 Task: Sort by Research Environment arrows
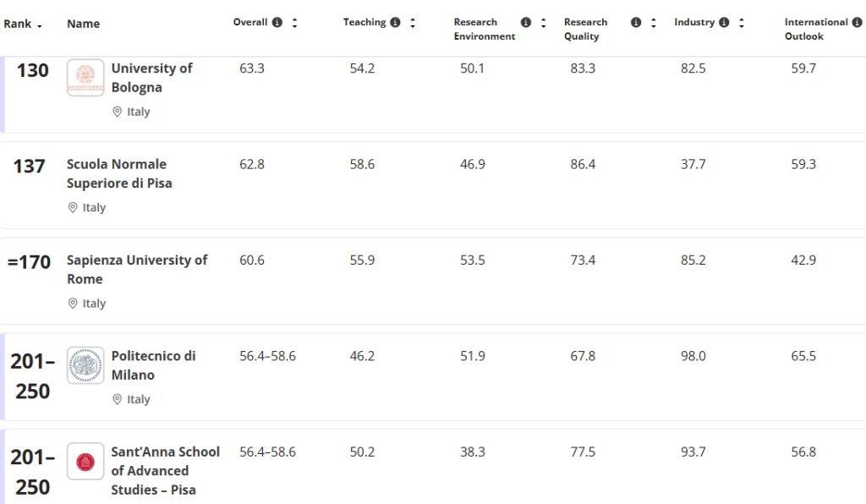pyautogui.click(x=544, y=23)
